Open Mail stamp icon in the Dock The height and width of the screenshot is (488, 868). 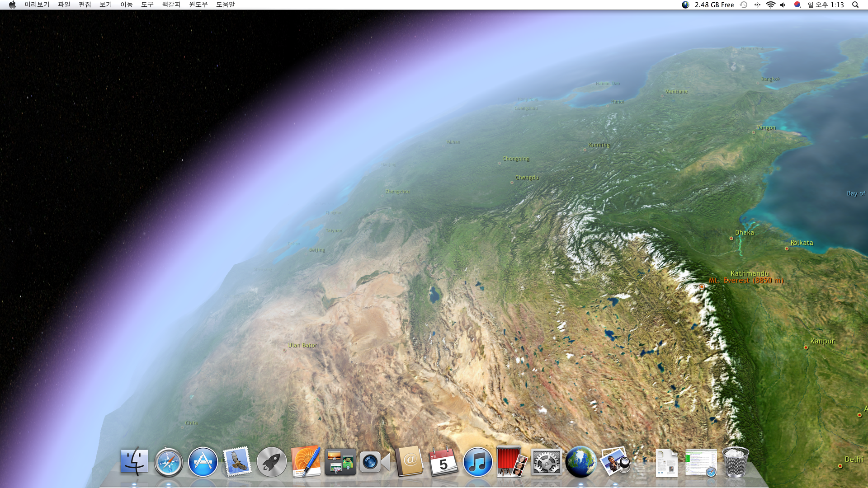[237, 462]
